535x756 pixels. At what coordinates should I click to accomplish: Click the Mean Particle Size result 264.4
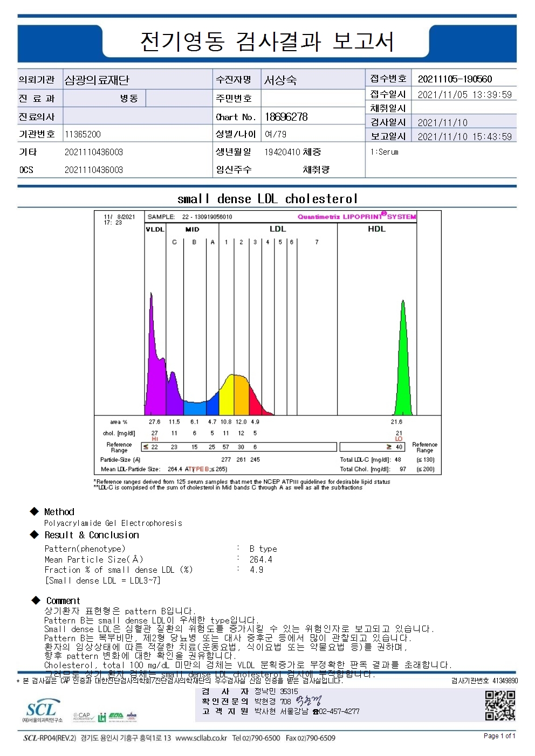tap(261, 560)
